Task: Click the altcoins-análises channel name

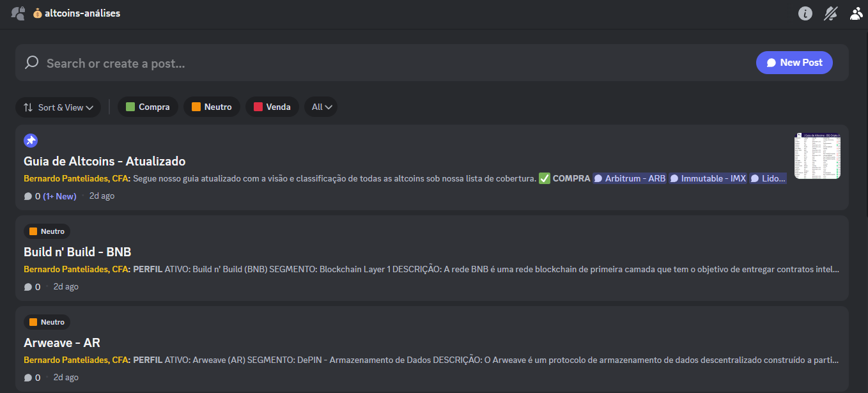Action: [x=82, y=13]
